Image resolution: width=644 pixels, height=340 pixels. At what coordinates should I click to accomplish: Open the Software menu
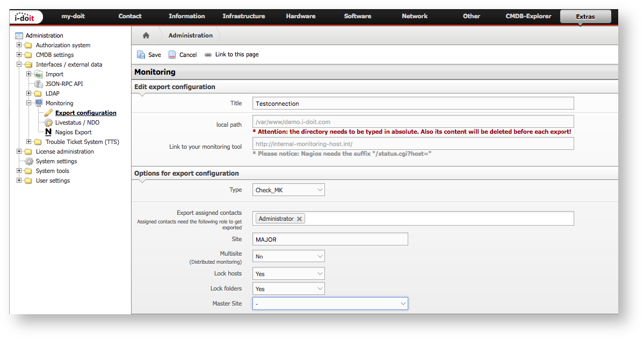pyautogui.click(x=357, y=17)
